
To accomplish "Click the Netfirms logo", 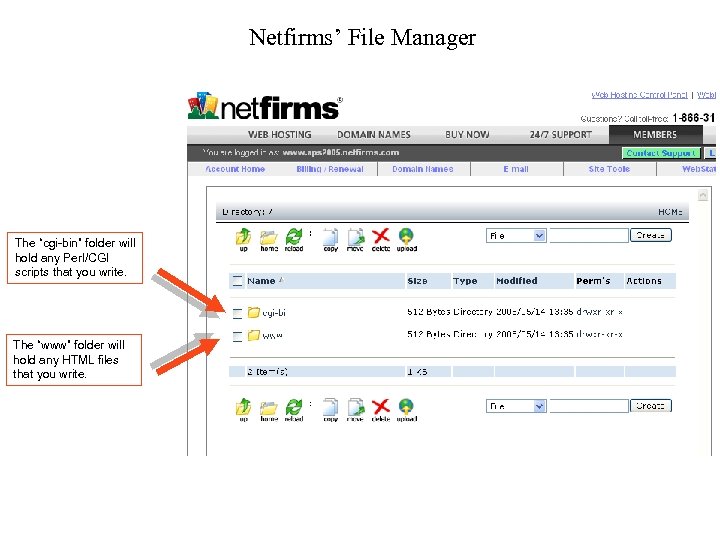I will pyautogui.click(x=265, y=107).
